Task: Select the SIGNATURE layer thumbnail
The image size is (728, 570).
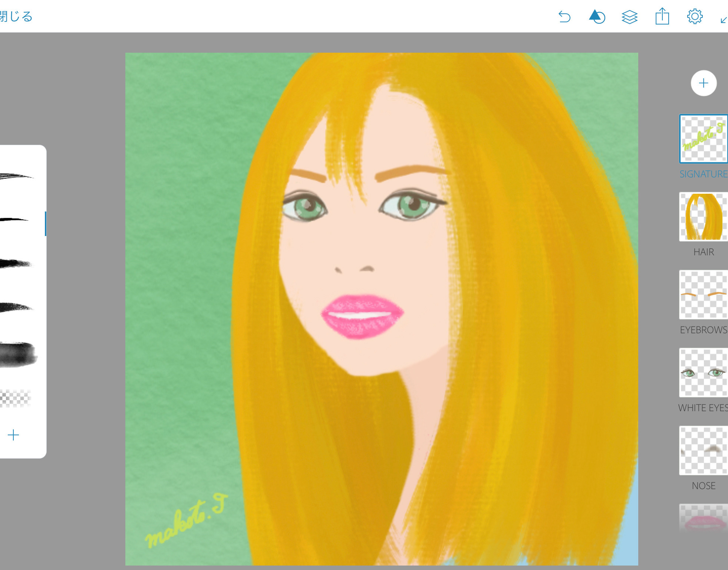Action: (703, 139)
